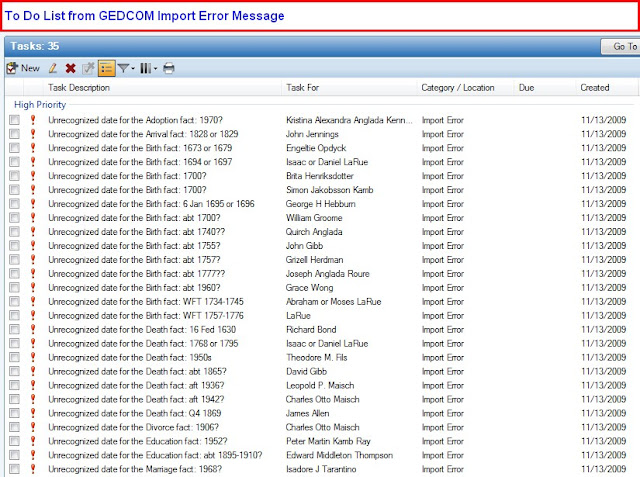Viewport: 640px width, 477px height.
Task: Click priority icon on Death aft 1942? row
Action: [33, 399]
